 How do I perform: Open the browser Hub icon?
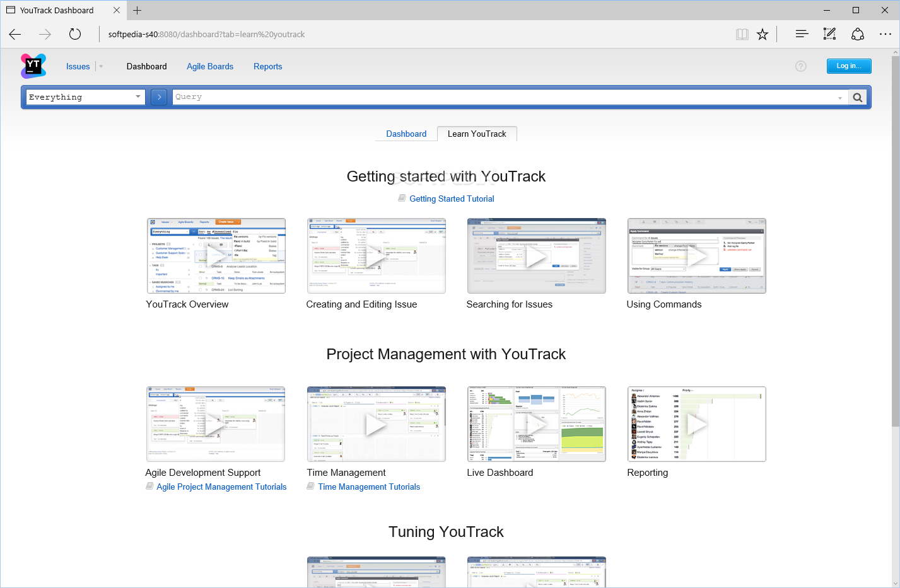coord(802,34)
